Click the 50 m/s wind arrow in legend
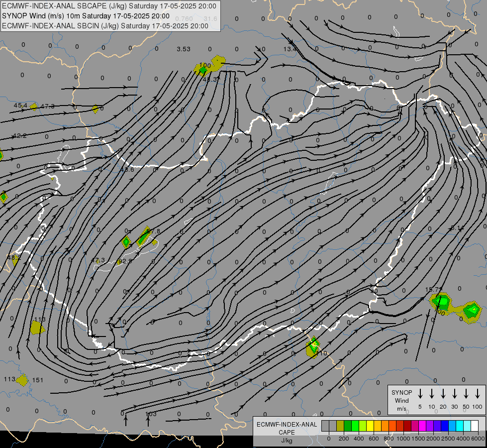This screenshot has width=487, height=448. tap(466, 394)
